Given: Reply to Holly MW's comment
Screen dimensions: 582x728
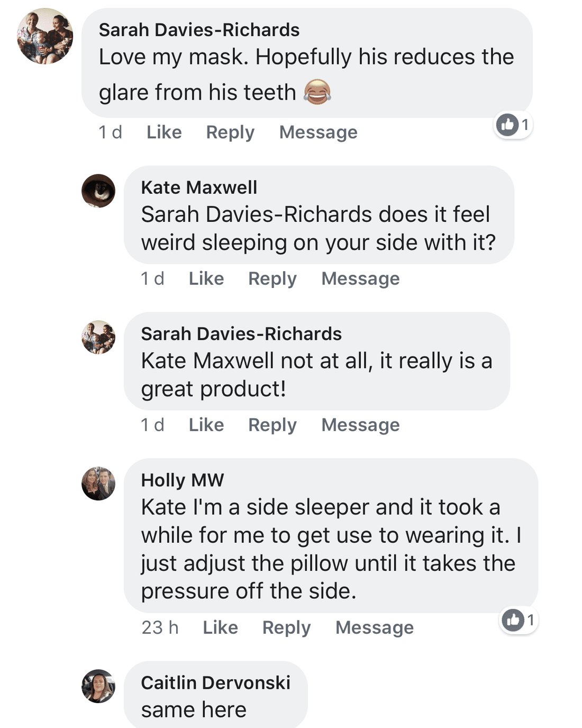Looking at the screenshot, I should [x=286, y=627].
